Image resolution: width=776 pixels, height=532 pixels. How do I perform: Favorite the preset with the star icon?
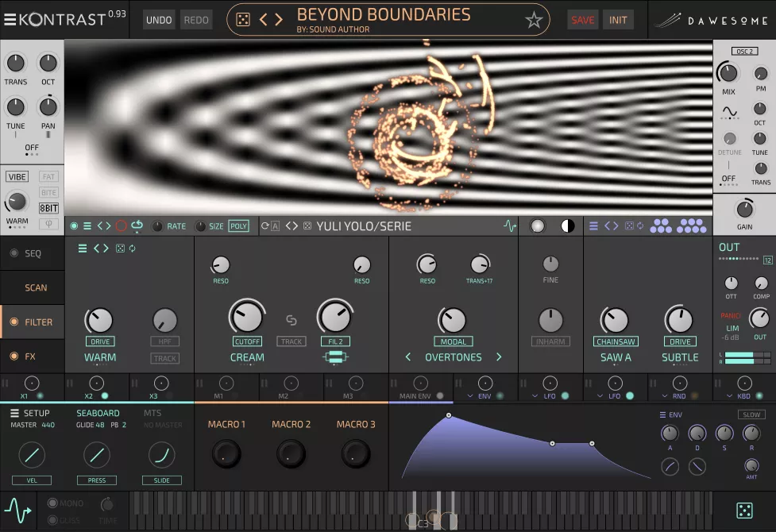(x=534, y=21)
